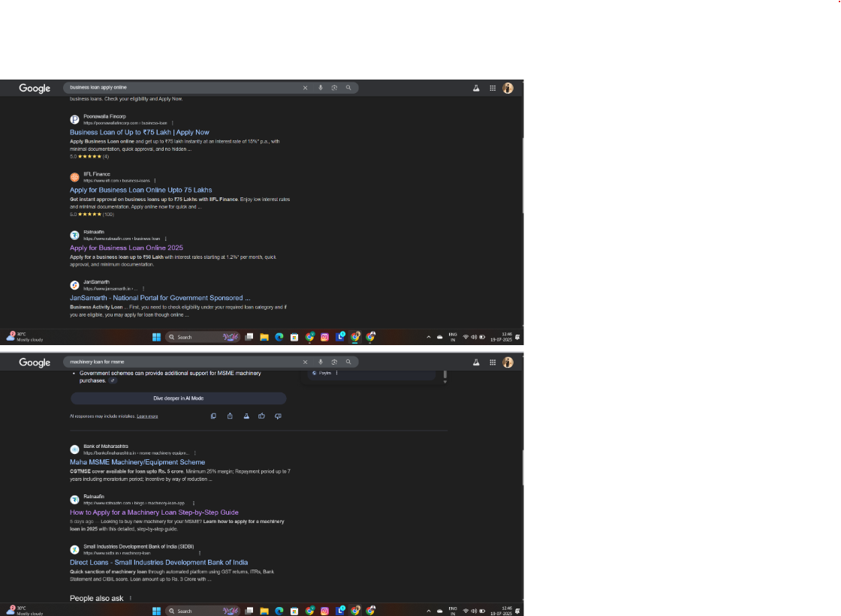Click the IIFL Finance site name

(97, 174)
